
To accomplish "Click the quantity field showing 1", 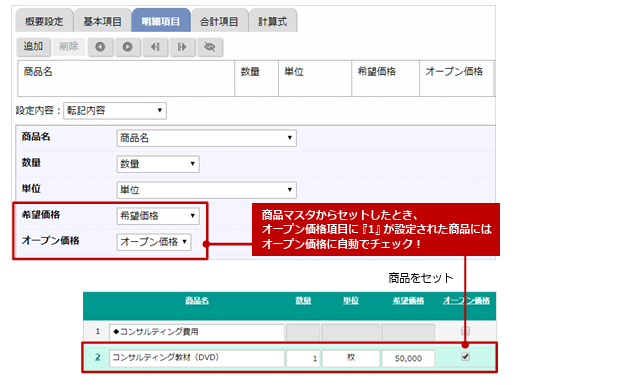I will [x=303, y=358].
